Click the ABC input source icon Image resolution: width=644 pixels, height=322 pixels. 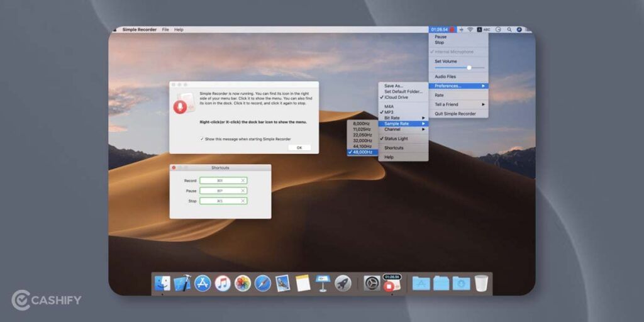484,30
